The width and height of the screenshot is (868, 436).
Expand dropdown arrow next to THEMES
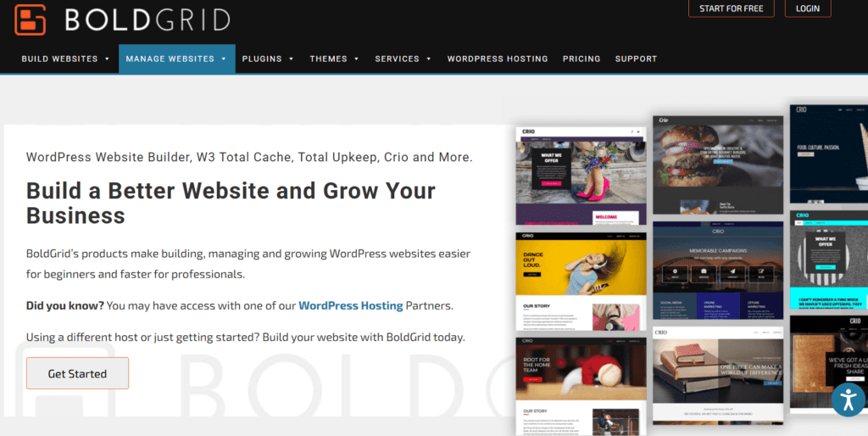point(357,59)
